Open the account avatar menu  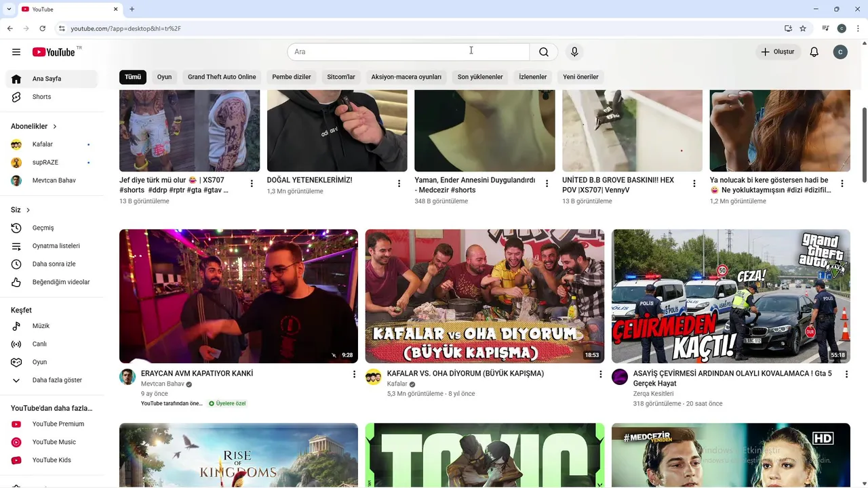840,52
